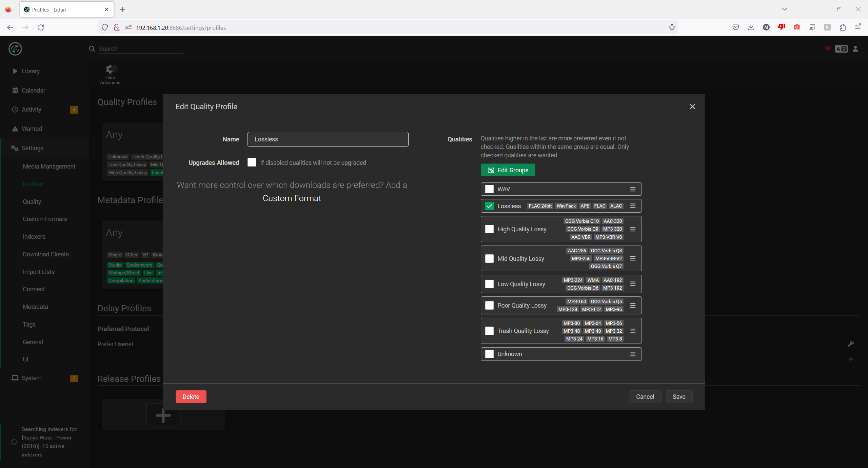Open the donate heart icon
The height and width of the screenshot is (468, 868).
click(x=827, y=49)
